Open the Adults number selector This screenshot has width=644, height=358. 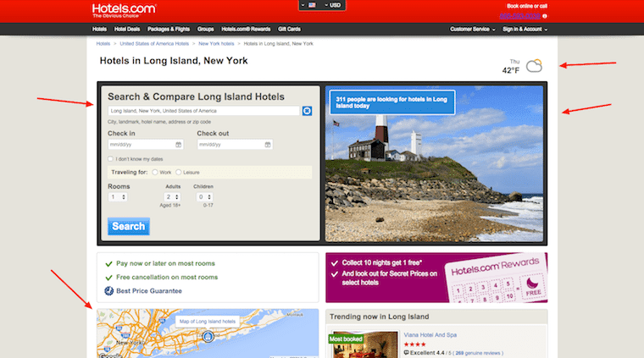click(x=172, y=197)
